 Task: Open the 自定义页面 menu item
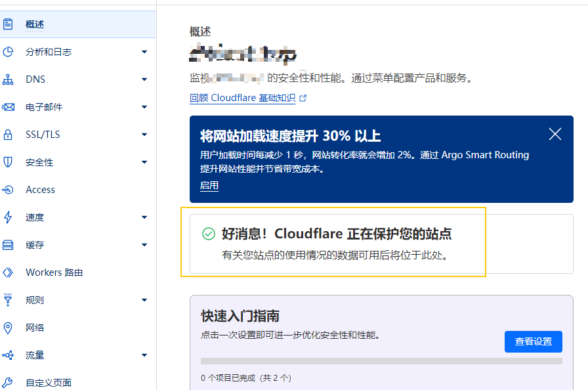[x=78, y=383]
